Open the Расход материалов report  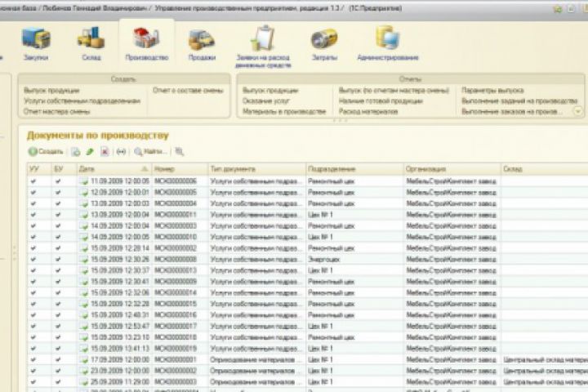pyautogui.click(x=368, y=111)
